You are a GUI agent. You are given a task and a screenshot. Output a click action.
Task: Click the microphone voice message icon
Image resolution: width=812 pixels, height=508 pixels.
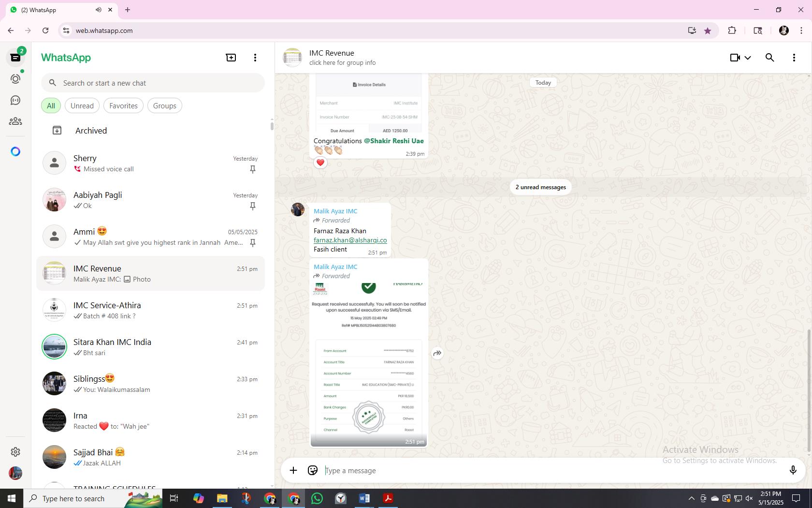793,470
